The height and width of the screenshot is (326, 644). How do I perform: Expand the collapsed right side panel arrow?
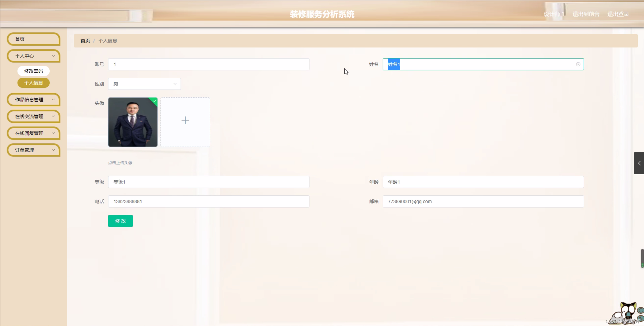pos(639,163)
